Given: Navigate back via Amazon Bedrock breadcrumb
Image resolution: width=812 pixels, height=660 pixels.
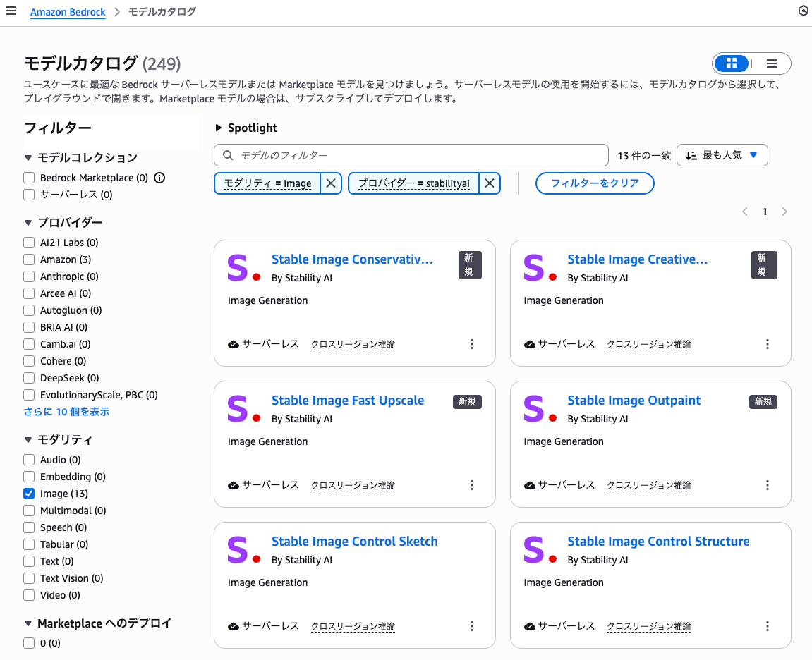Looking at the screenshot, I should coord(68,11).
